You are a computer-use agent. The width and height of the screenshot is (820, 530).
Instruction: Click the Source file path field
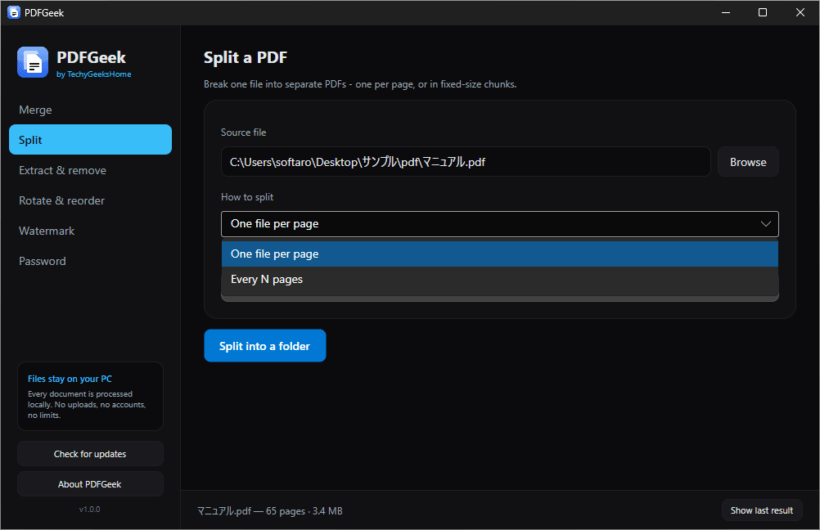pyautogui.click(x=465, y=162)
